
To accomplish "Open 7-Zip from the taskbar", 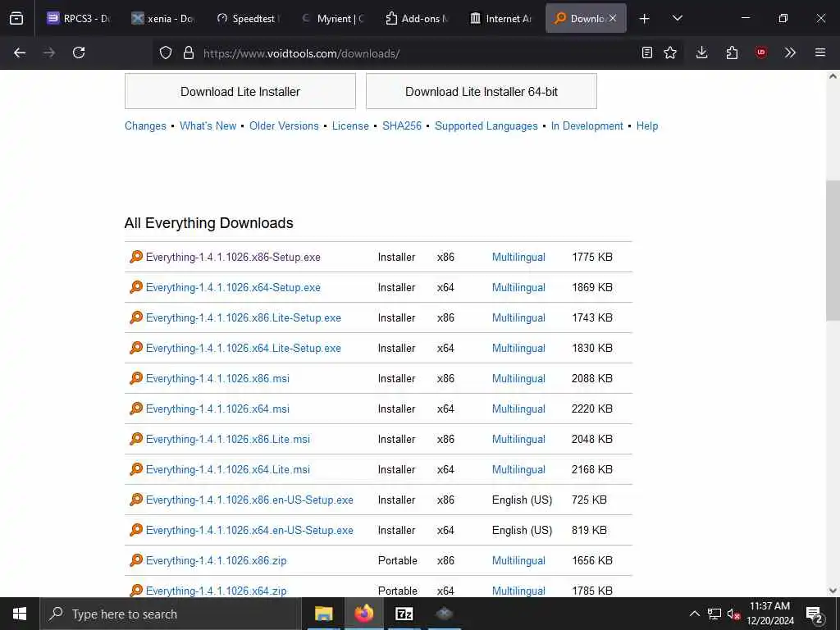I will tap(404, 614).
